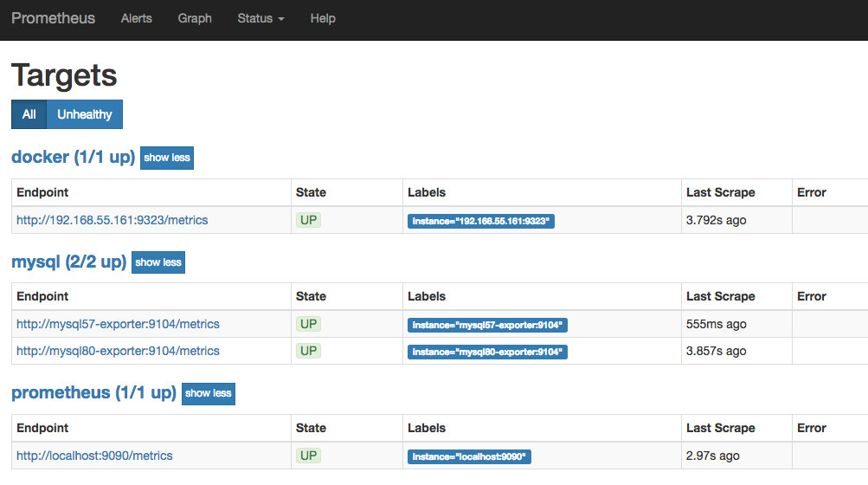Screen dimensions: 868x485
Task: Select the 2.97s ago last scrape value
Action: 712,456
